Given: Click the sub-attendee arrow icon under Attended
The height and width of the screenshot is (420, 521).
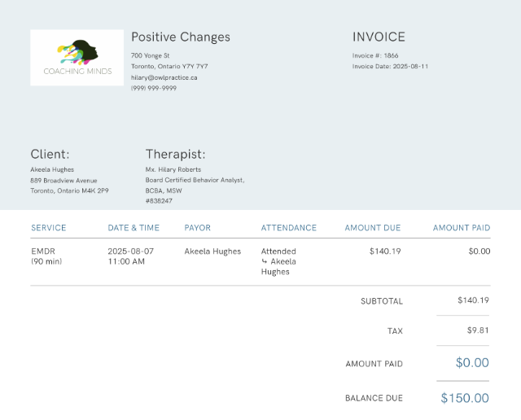Looking at the screenshot, I should click(x=265, y=262).
